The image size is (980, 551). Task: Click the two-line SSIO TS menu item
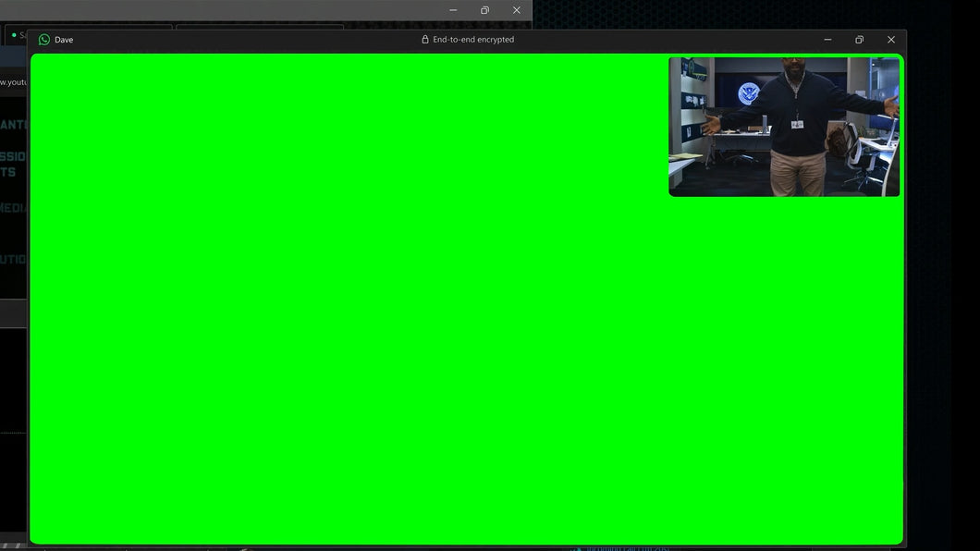(x=13, y=164)
